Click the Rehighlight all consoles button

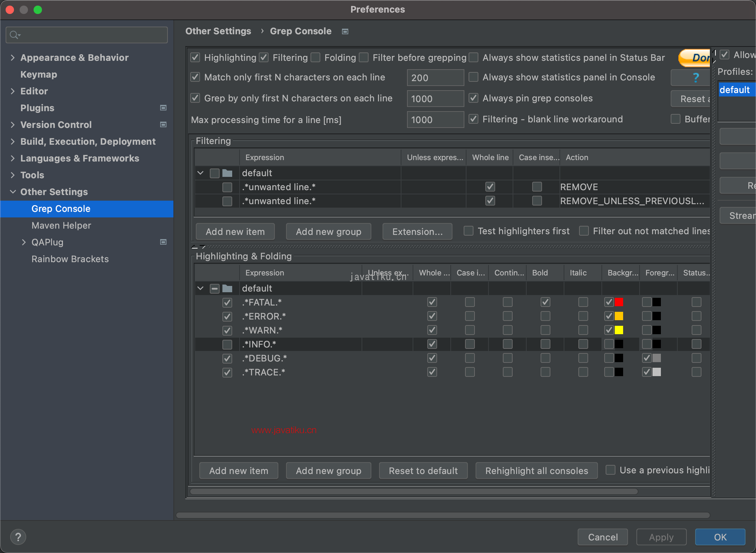point(536,471)
